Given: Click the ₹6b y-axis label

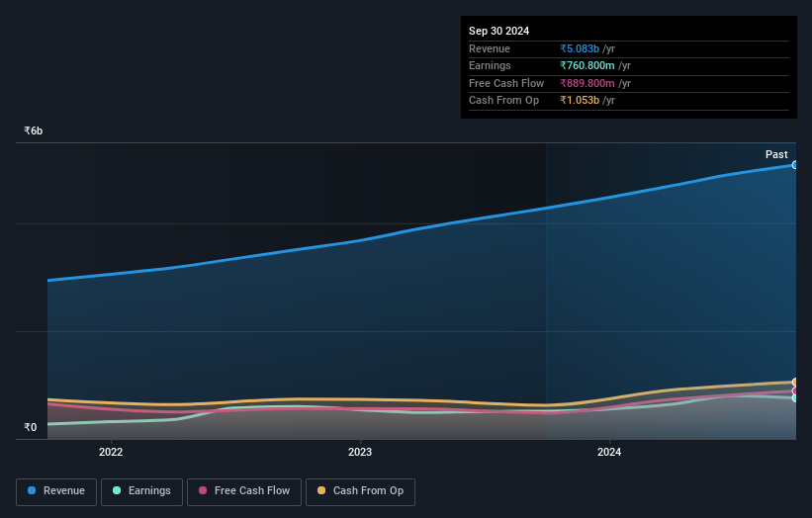Looking at the screenshot, I should pyautogui.click(x=34, y=130).
